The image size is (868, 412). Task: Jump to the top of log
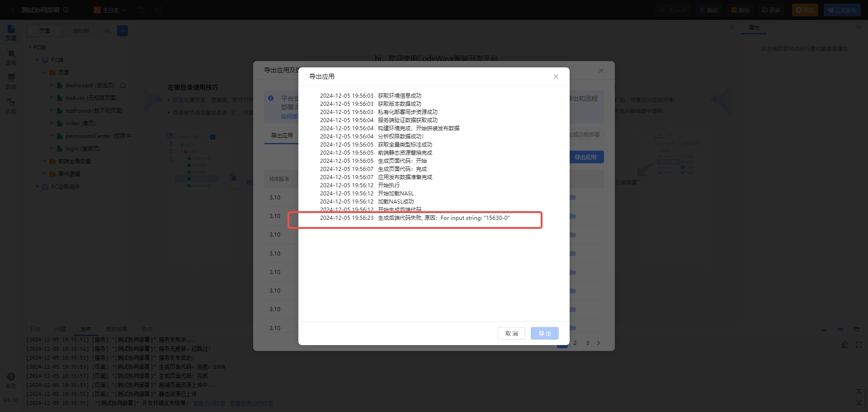[859, 392]
